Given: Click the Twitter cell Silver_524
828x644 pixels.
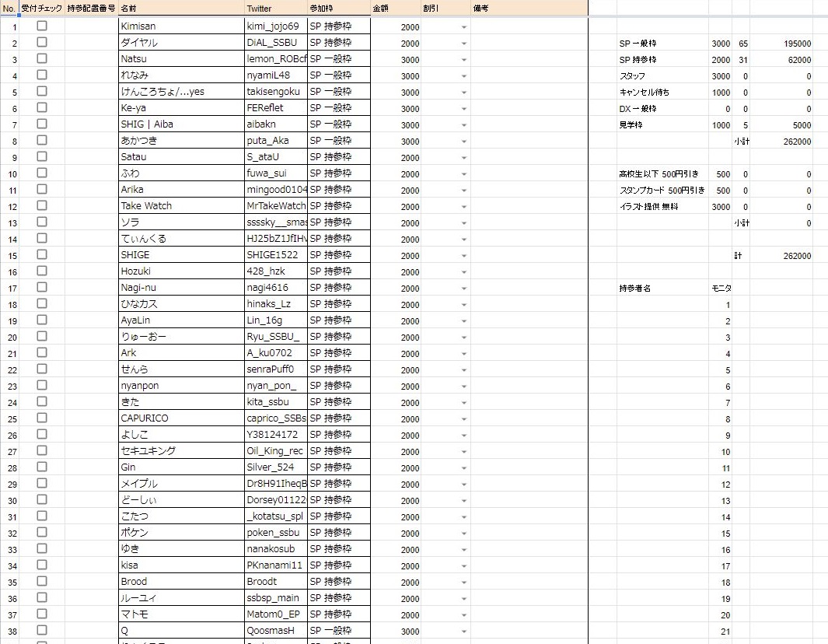Looking at the screenshot, I should tap(276, 467).
